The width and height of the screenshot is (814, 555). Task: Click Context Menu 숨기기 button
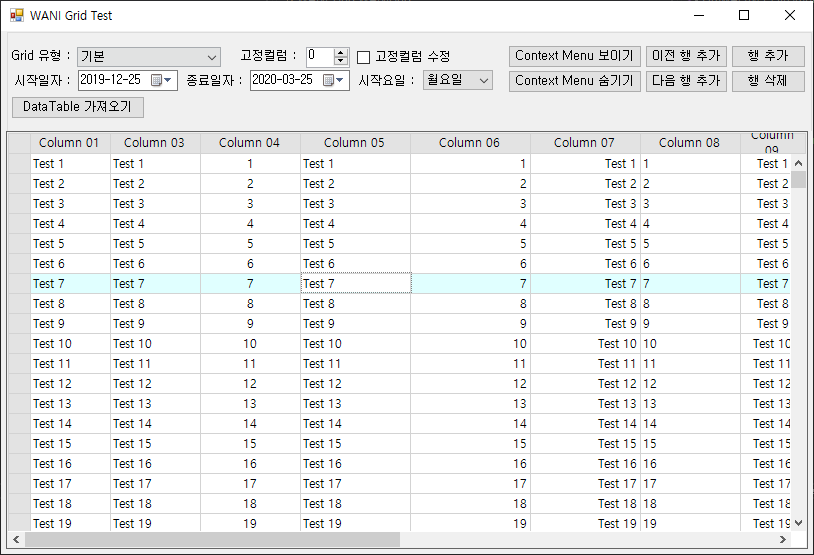[x=574, y=81]
